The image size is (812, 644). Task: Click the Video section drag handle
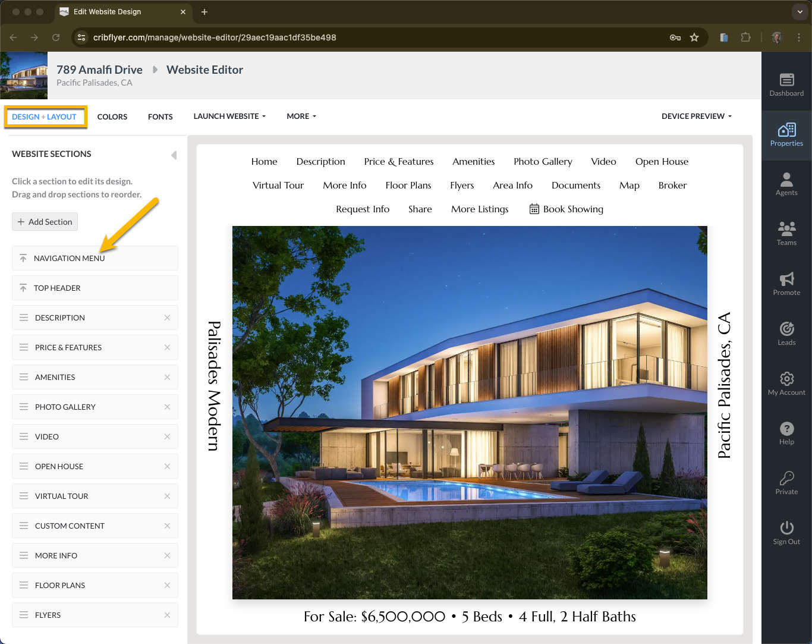[24, 436]
